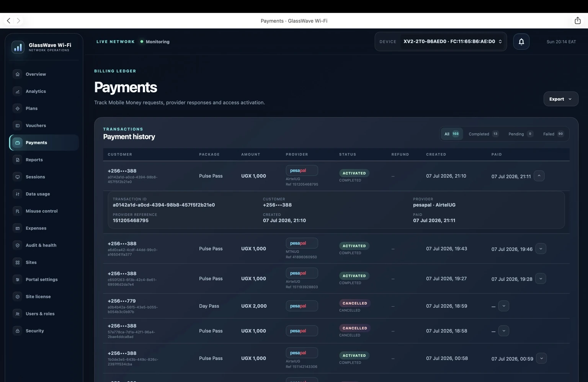588x382 pixels.
Task: Click the Portal settings sliders icon
Action: pyautogui.click(x=17, y=279)
